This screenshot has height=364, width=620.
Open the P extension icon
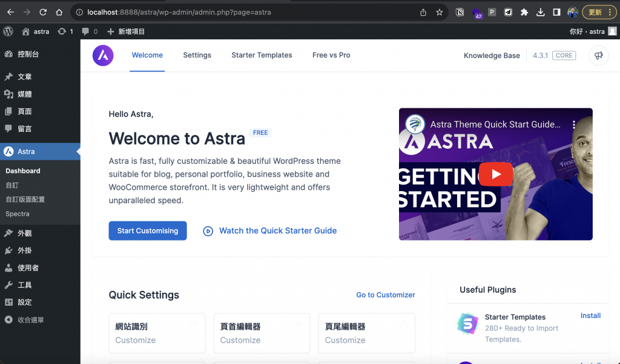[492, 12]
